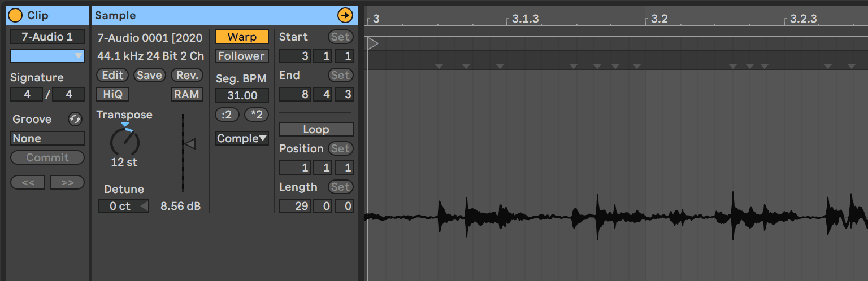Screen dimensions: 868x281
Task: Toggle HiQ mode
Action: 112,94
